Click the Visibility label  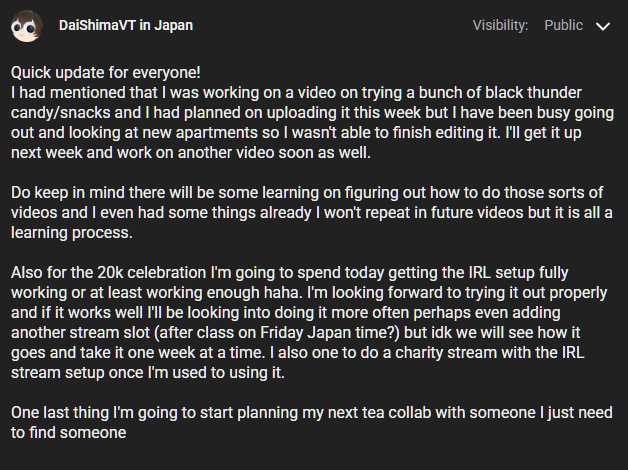point(502,26)
